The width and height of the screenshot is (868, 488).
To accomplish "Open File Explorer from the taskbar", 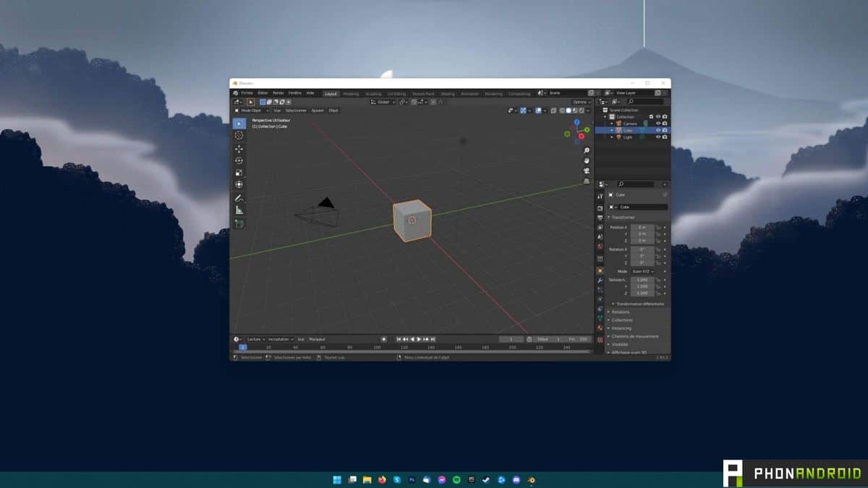I will point(367,479).
